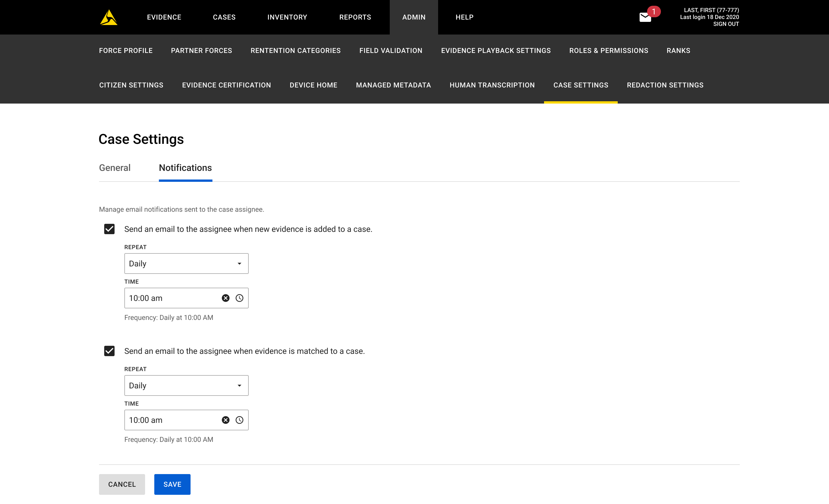Clear the new-evidence time field with X icon
The width and height of the screenshot is (829, 504).
[225, 298]
